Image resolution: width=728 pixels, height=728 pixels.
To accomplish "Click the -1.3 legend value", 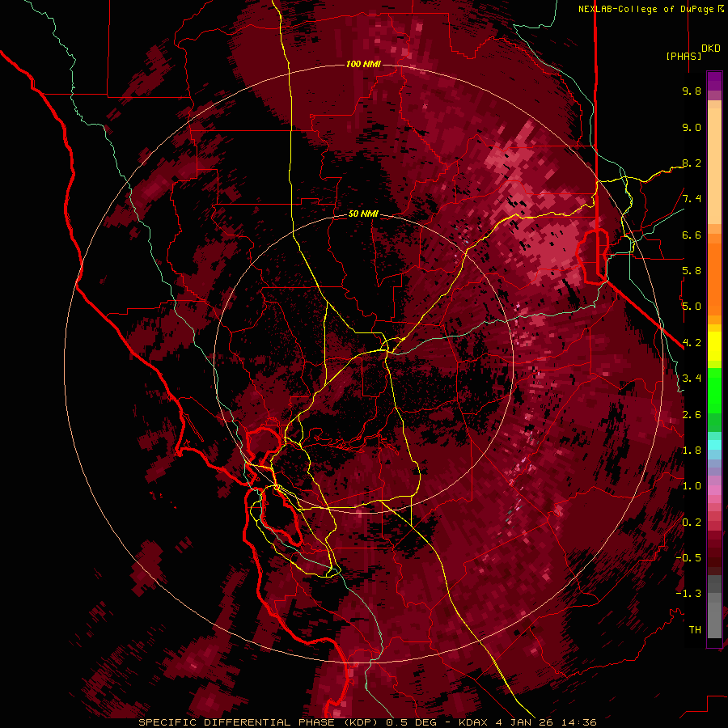I will [x=688, y=594].
